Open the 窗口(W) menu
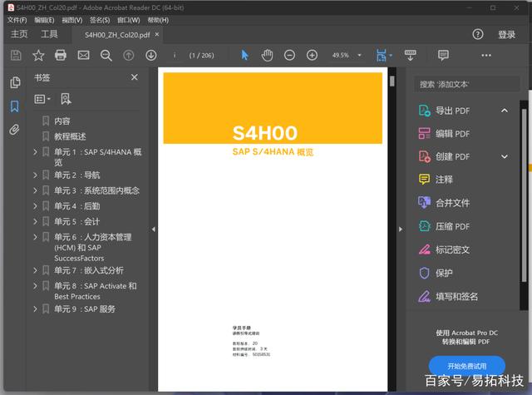This screenshot has height=395, width=532. tap(129, 20)
